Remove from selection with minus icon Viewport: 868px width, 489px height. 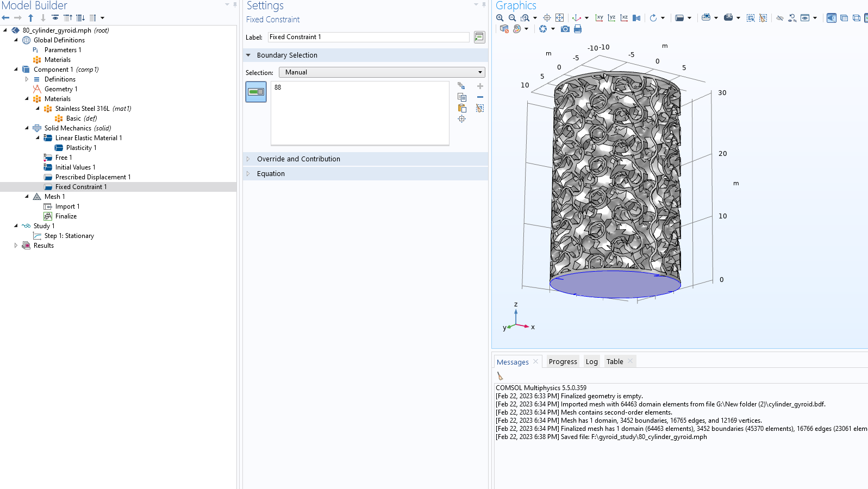(480, 97)
